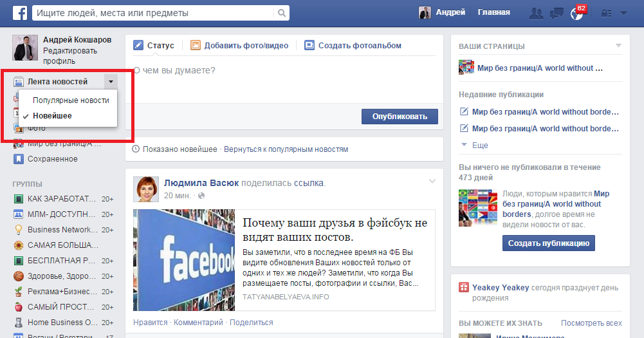Click Андрей profile picture in header
The height and width of the screenshot is (338, 644).
pyautogui.click(x=425, y=13)
